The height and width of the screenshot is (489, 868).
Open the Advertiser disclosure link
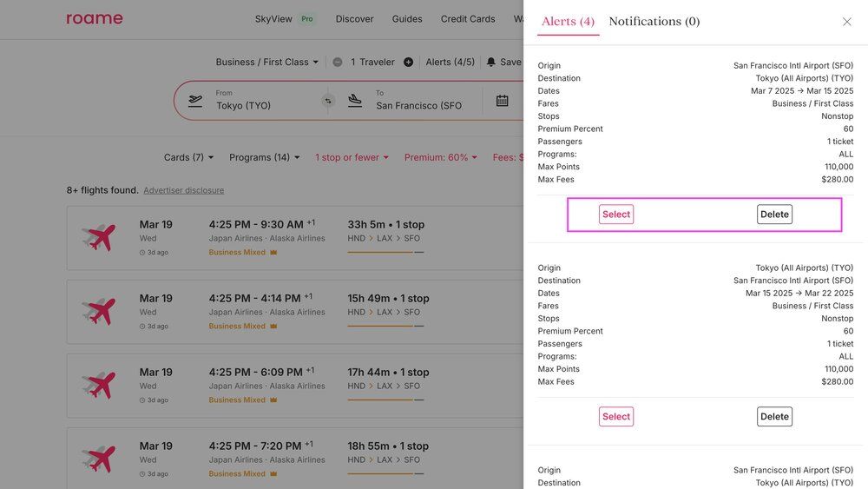[x=183, y=190]
